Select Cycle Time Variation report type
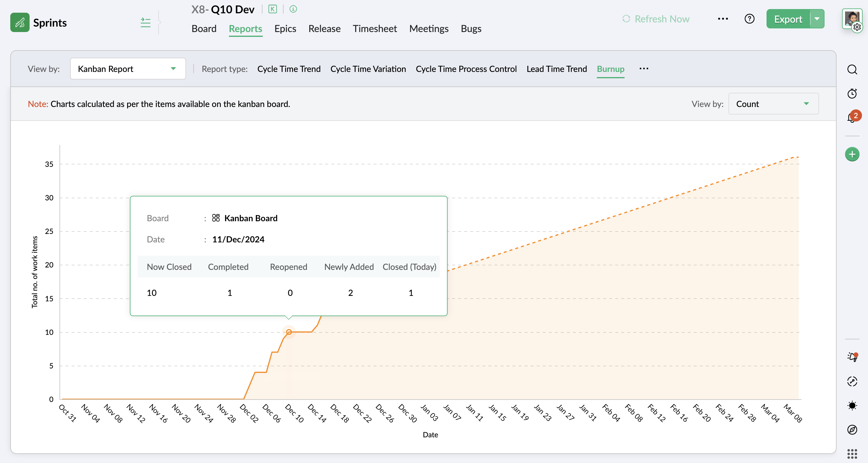 [x=368, y=69]
